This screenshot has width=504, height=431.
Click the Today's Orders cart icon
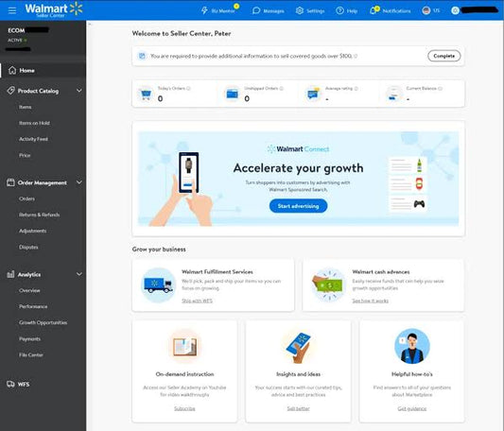146,94
